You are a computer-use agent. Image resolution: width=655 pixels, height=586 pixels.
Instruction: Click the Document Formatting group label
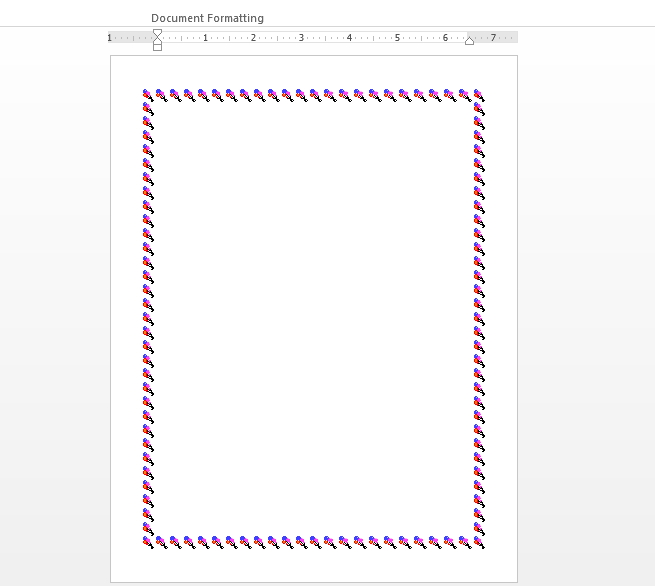tap(207, 18)
